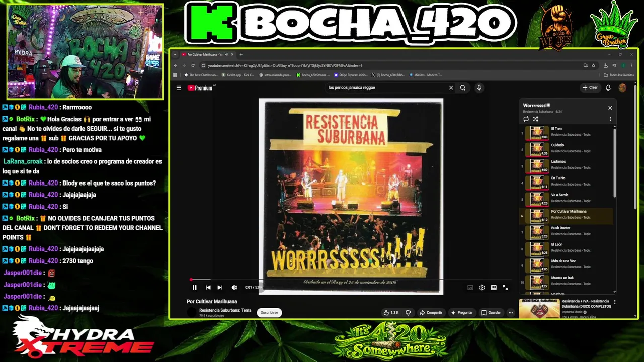644x362 pixels.
Task: Open the Intro animada para bookmark
Action: point(275,75)
